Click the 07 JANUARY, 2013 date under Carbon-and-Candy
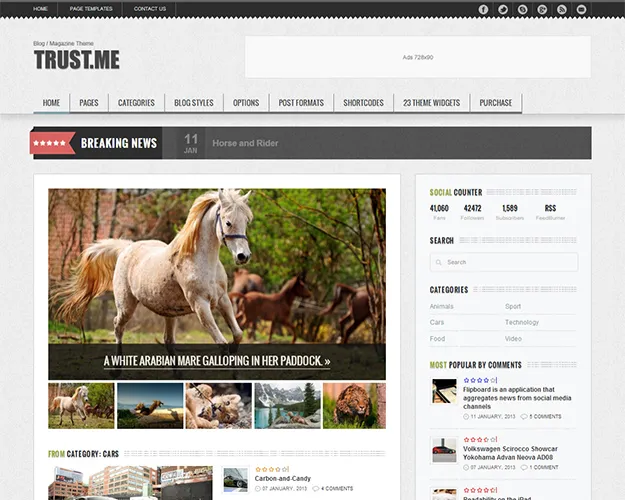Image resolution: width=625 pixels, height=500 pixels. (x=285, y=488)
